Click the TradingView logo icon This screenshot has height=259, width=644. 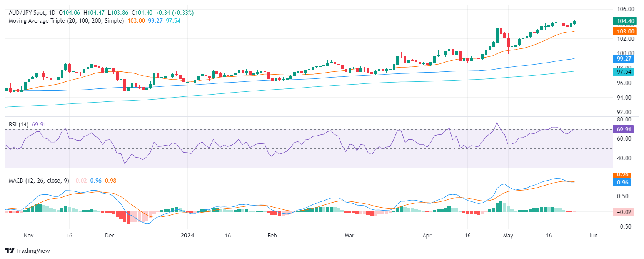[x=10, y=251]
